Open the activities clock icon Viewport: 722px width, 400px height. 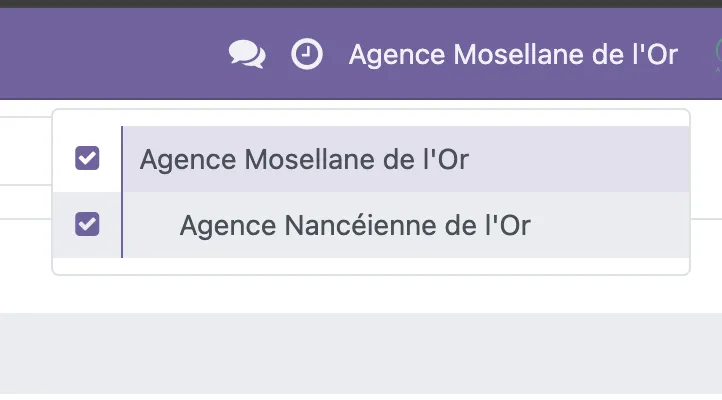coord(307,54)
